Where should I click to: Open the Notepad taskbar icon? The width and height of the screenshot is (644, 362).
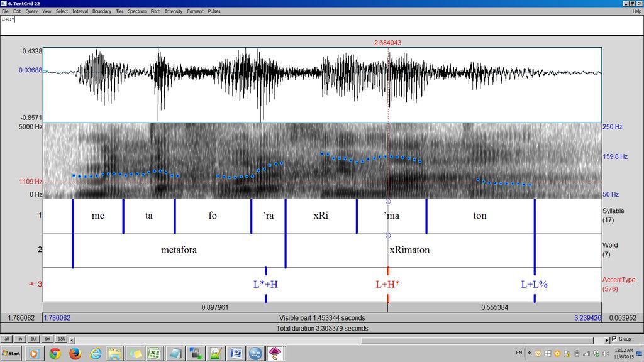(175, 353)
